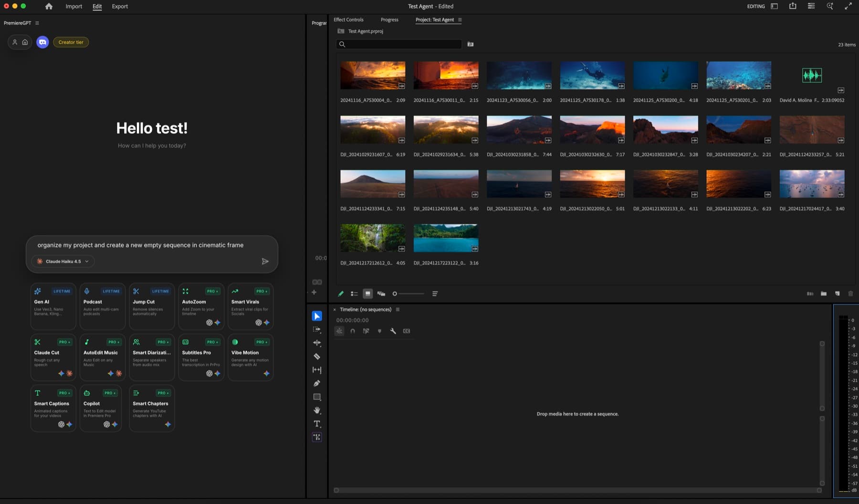
Task: Open the Timeline panel menu
Action: [398, 309]
